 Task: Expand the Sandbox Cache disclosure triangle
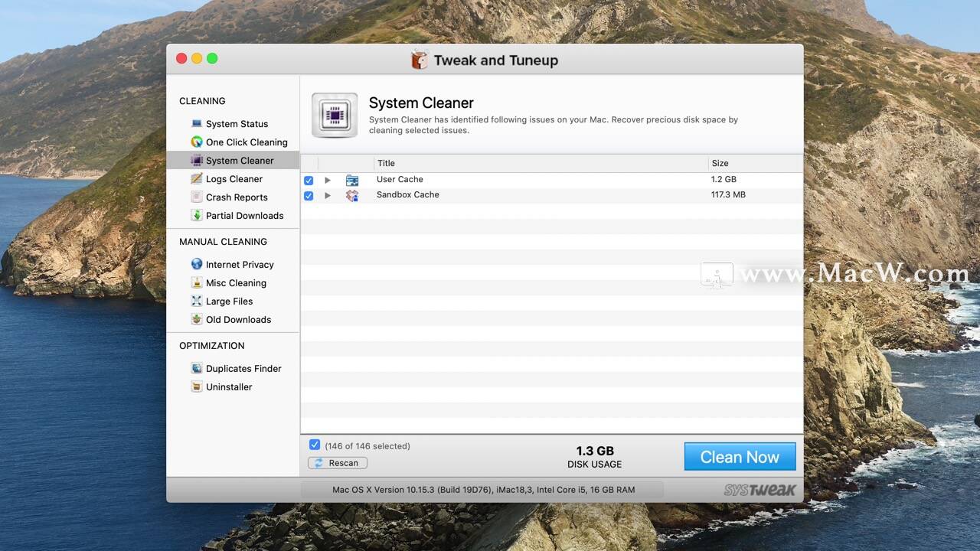click(x=328, y=195)
